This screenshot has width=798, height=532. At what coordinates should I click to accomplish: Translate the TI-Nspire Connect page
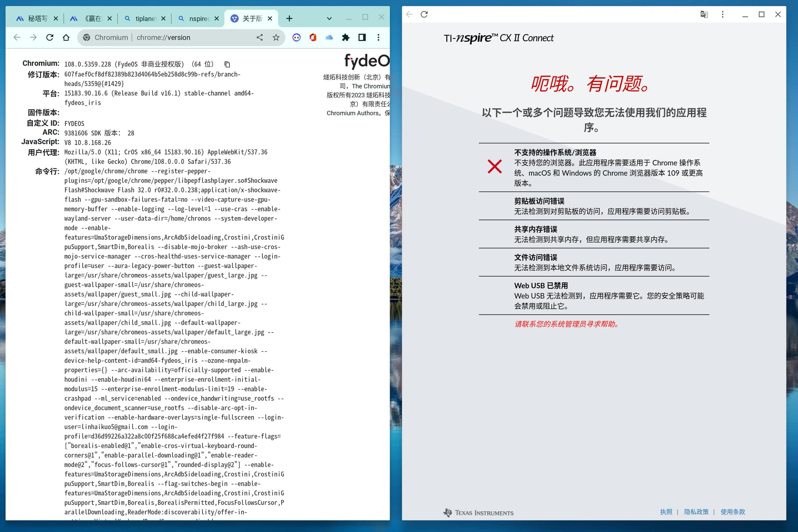point(704,15)
